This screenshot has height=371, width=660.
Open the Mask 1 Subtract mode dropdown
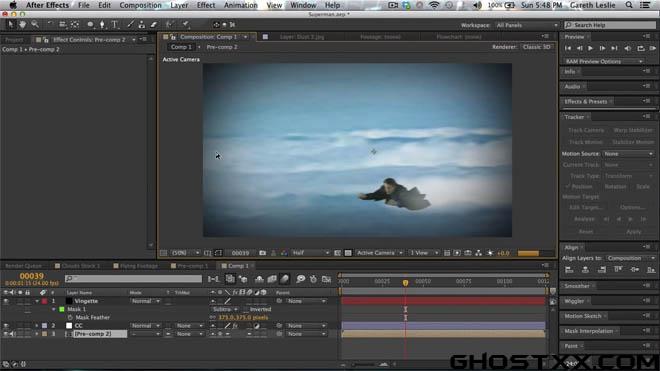tap(225, 310)
